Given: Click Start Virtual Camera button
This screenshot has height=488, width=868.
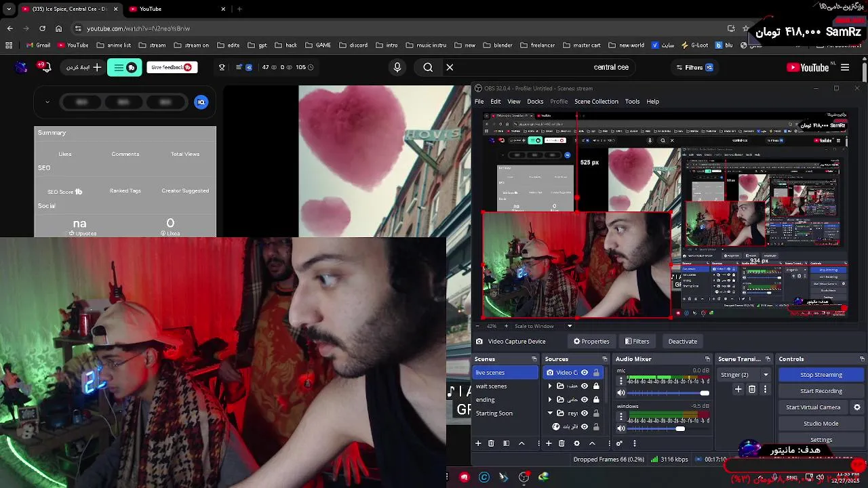Looking at the screenshot, I should [x=813, y=407].
